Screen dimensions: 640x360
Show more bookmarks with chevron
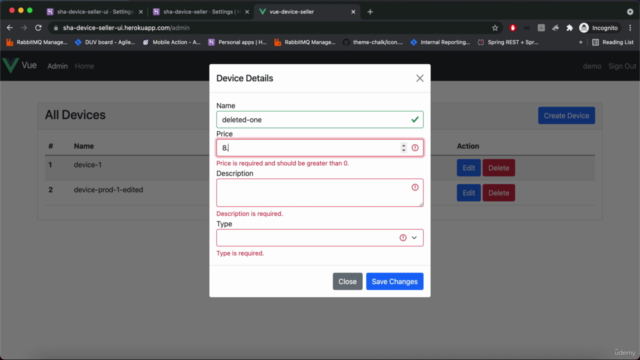click(580, 42)
